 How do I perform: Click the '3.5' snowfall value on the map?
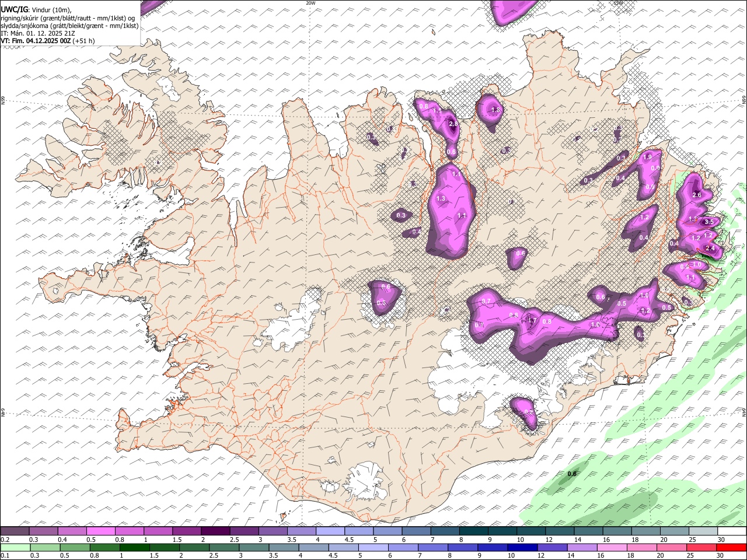tap(709, 222)
